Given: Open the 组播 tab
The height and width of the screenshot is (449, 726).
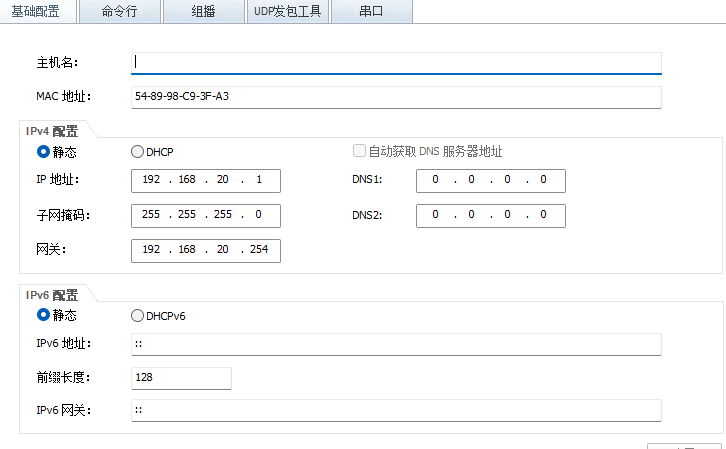Looking at the screenshot, I should [203, 11].
